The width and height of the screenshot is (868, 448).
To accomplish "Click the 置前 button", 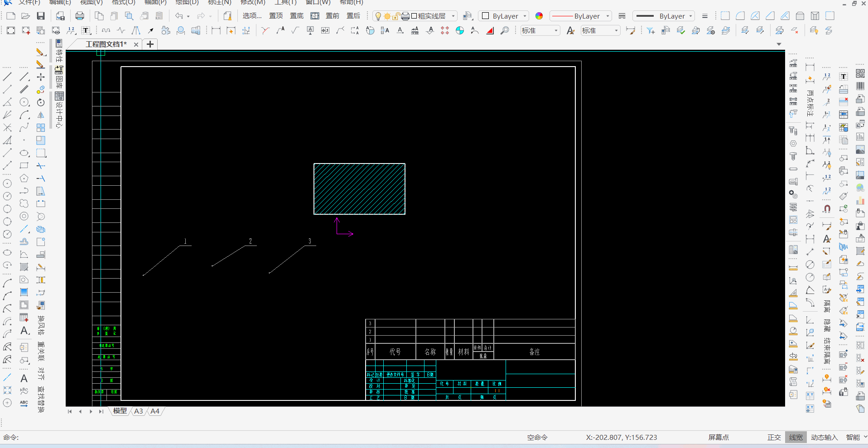I will coord(333,16).
